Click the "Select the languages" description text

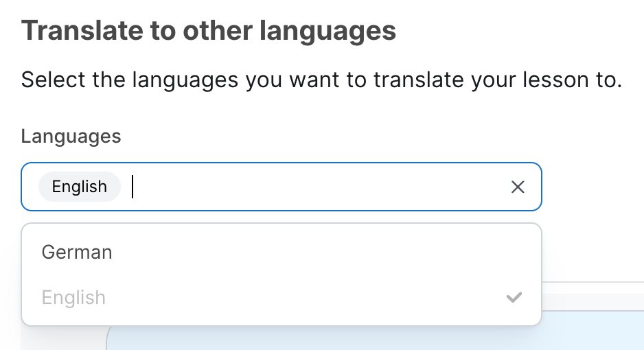[321, 80]
